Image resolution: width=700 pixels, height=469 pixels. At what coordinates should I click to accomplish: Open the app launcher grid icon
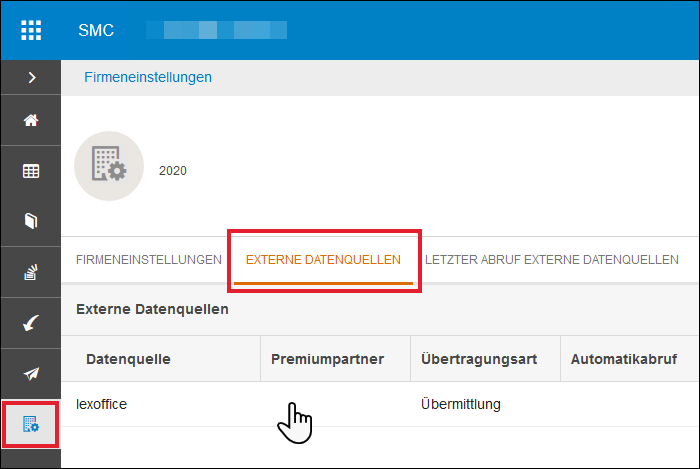(x=31, y=30)
